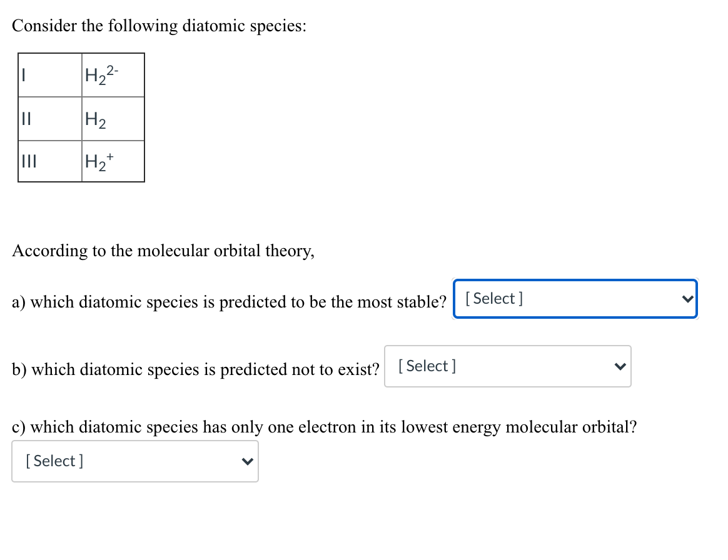Open the dropdown for question b
Image resolution: width=728 pixels, height=560 pixels.
pyautogui.click(x=507, y=366)
